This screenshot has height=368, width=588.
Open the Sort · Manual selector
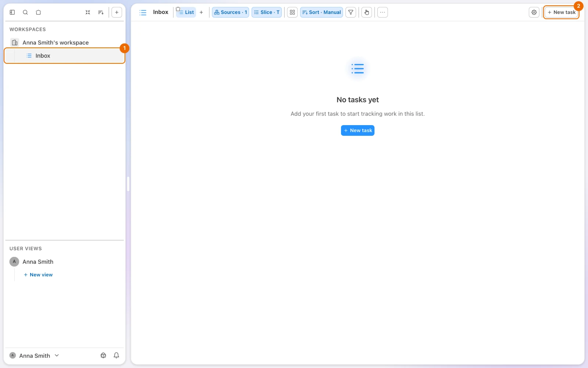pos(322,12)
